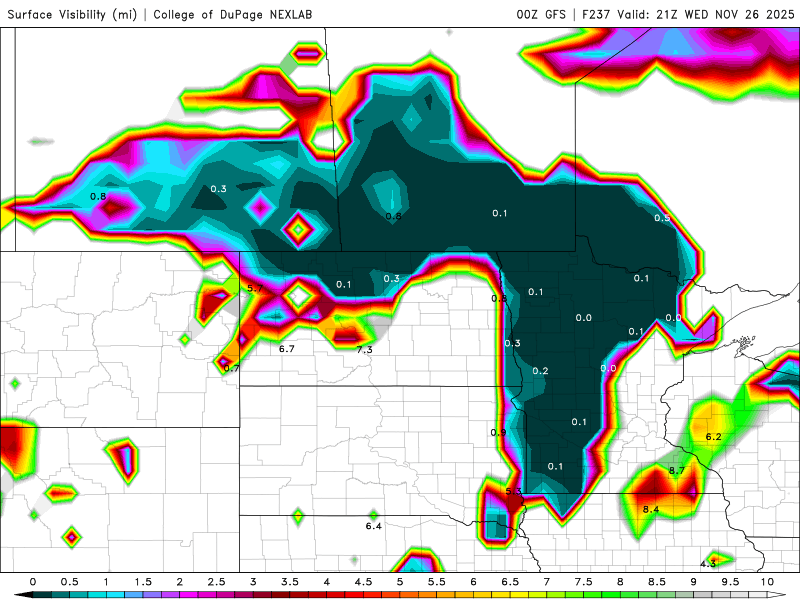
Task: Click the 0.7 visibility value on the map
Action: tap(232, 368)
